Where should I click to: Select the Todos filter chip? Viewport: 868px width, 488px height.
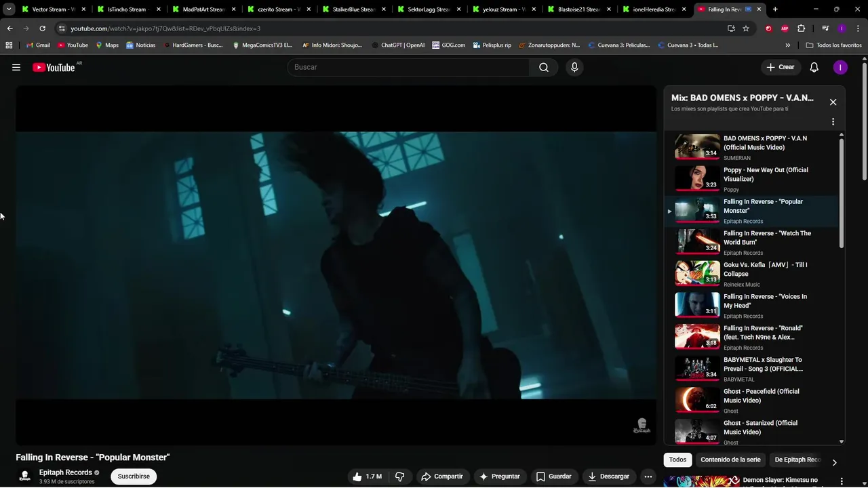click(x=677, y=460)
